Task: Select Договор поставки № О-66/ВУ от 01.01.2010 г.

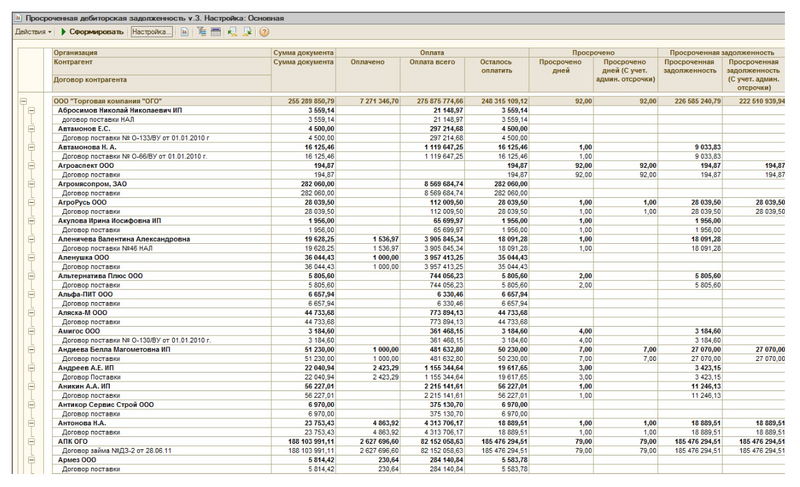Action: [x=162, y=157]
